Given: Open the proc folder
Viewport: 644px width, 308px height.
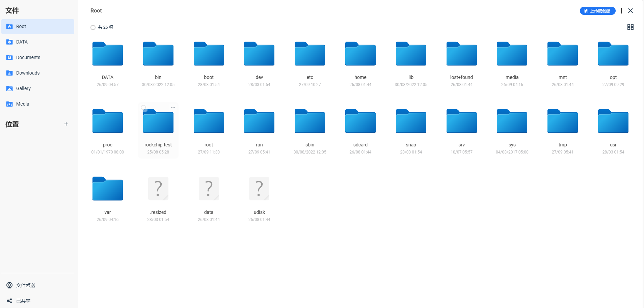Looking at the screenshot, I should click(107, 121).
